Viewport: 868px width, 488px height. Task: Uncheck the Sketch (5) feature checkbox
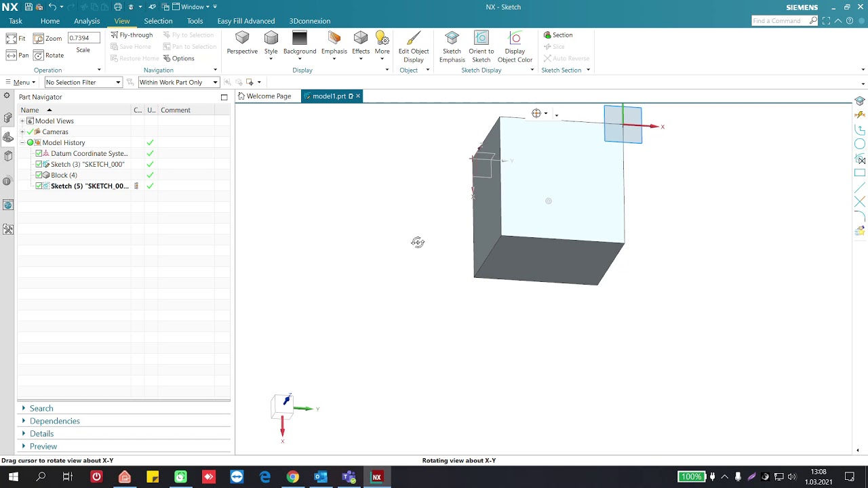tap(39, 186)
